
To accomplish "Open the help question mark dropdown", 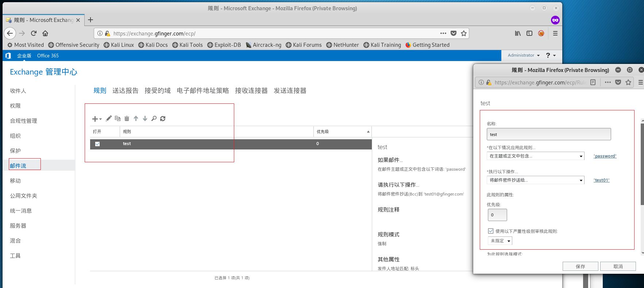I will click(551, 55).
